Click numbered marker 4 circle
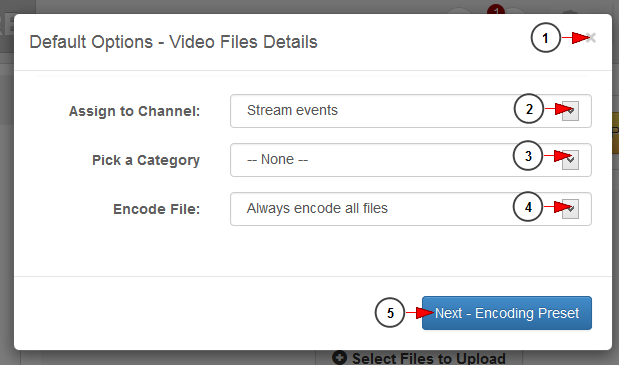 pos(528,207)
